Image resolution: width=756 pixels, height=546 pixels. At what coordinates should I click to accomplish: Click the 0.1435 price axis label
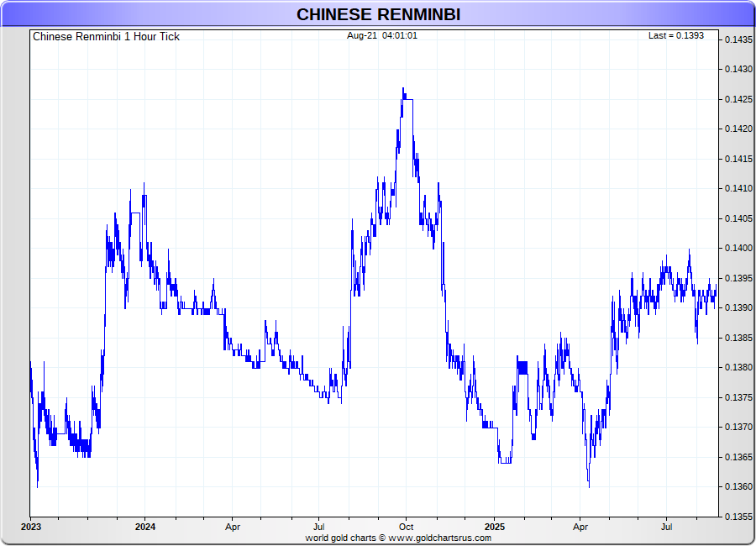coord(739,39)
